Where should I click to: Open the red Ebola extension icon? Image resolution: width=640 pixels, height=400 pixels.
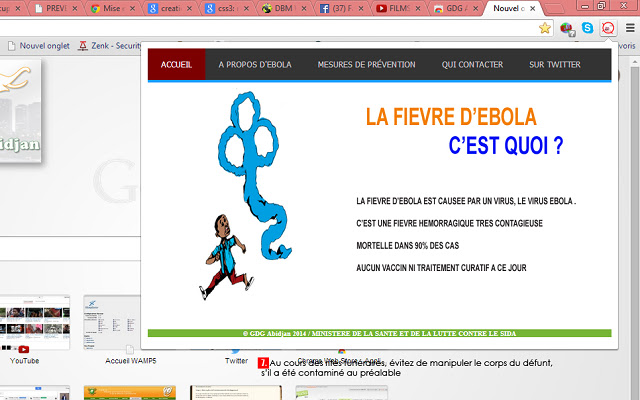coord(608,28)
